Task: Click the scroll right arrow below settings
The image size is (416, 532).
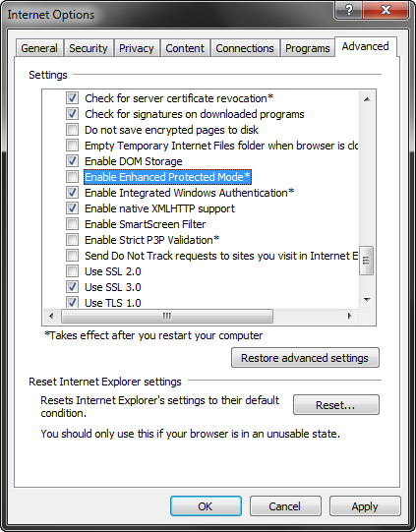Action: tap(350, 317)
